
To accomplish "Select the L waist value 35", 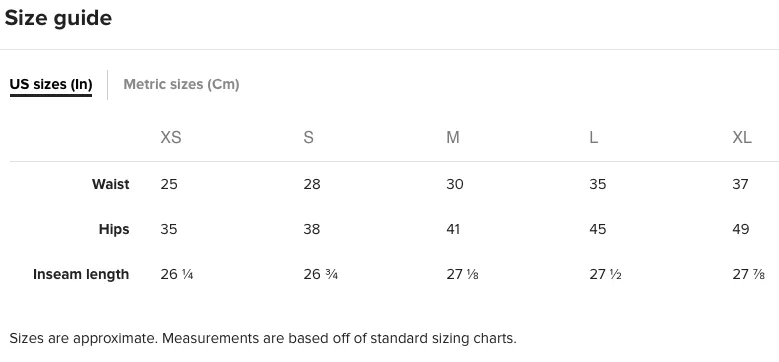I will pos(598,184).
